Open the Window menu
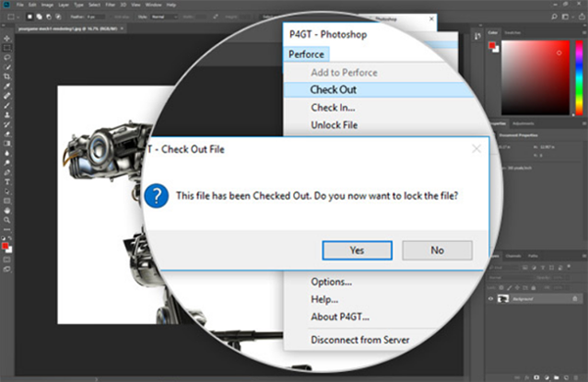Viewport: 588px width, 382px height. tap(154, 5)
